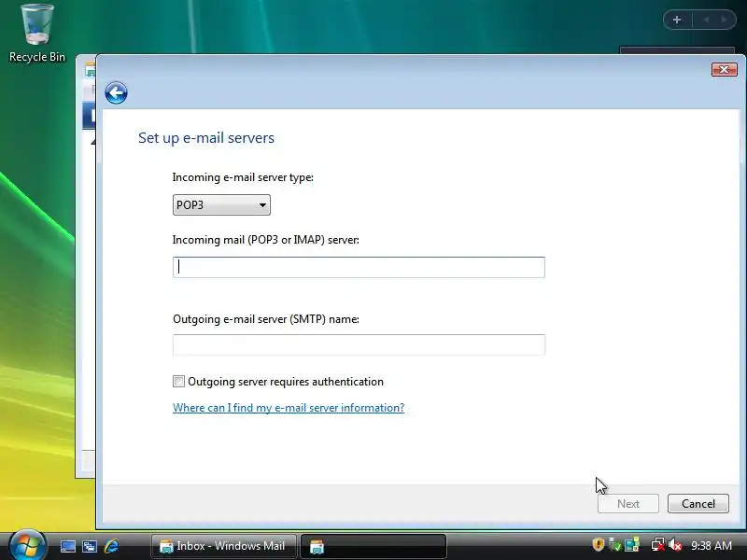Select the untitled mail wizard taskbar button
Viewport: 747px width, 560px height.
point(373,546)
